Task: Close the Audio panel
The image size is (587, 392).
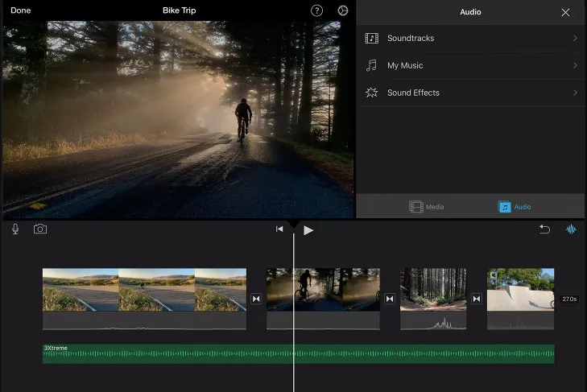Action: (x=565, y=12)
